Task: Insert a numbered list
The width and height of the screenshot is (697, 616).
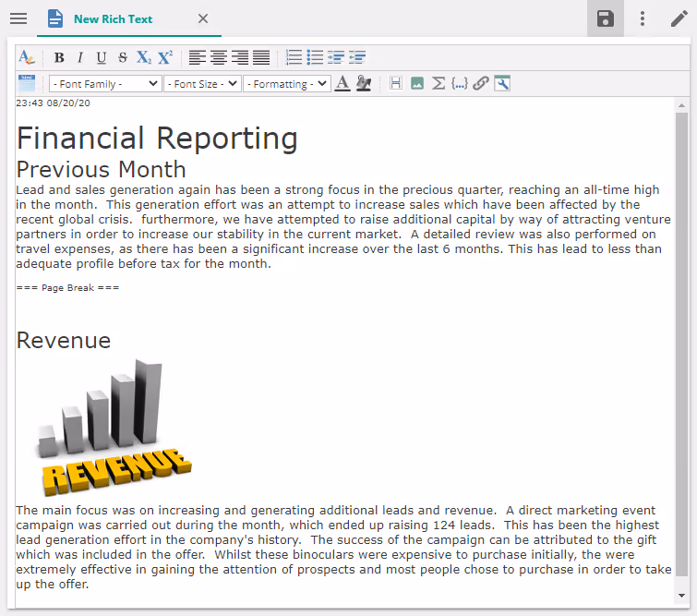Action: (294, 58)
